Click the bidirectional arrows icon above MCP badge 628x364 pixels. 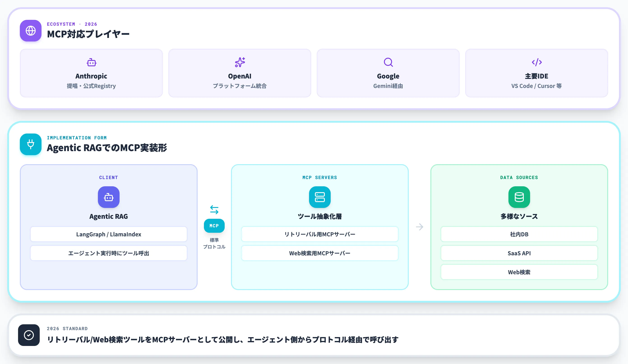click(x=214, y=210)
